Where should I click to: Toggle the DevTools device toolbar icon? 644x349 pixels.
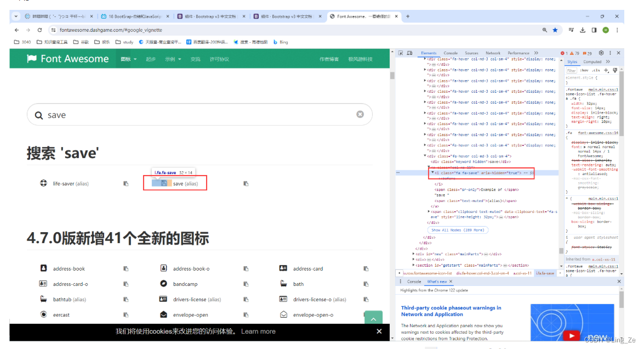(x=409, y=53)
